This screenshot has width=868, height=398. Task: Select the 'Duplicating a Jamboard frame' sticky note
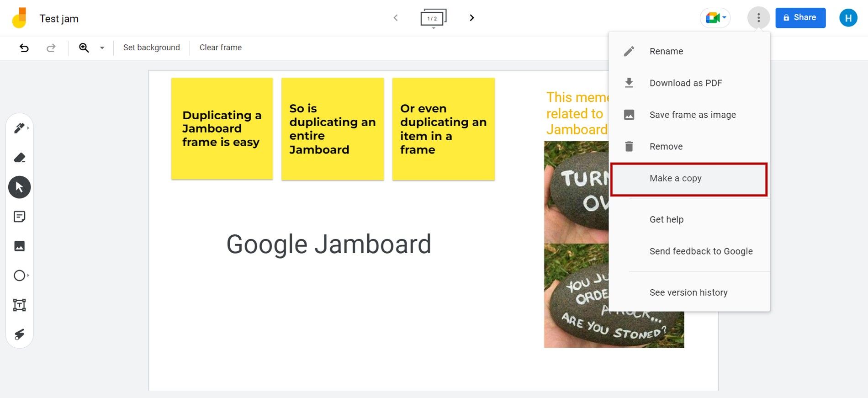[x=222, y=128]
